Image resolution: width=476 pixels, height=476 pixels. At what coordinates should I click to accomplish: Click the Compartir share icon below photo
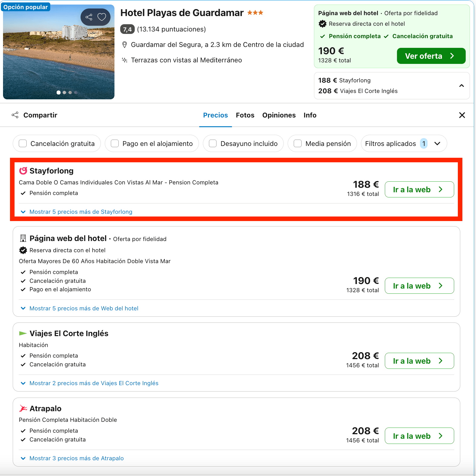click(x=15, y=115)
